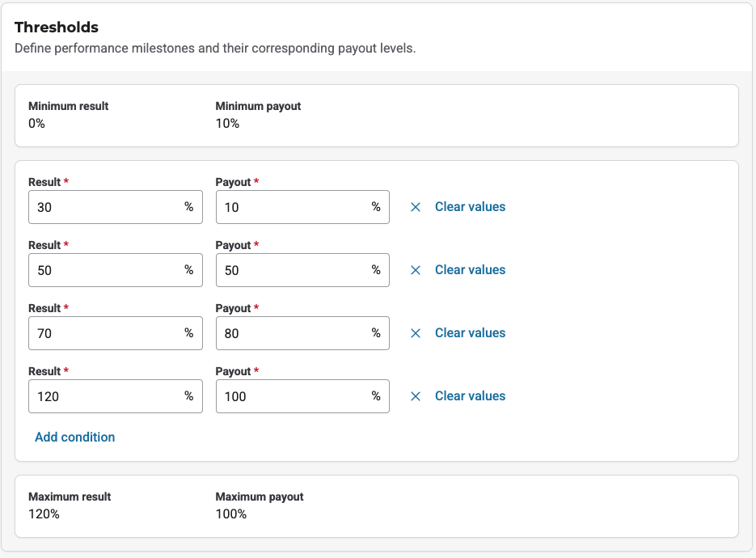Viewport: 756px width, 558px height.
Task: Click into the Result field with 120
Action: [x=105, y=396]
